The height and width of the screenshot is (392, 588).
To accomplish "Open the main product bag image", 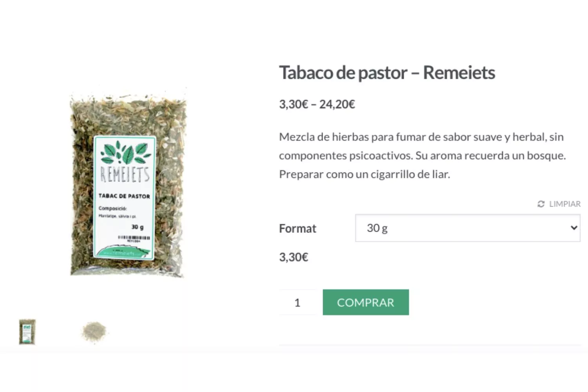I will click(127, 184).
